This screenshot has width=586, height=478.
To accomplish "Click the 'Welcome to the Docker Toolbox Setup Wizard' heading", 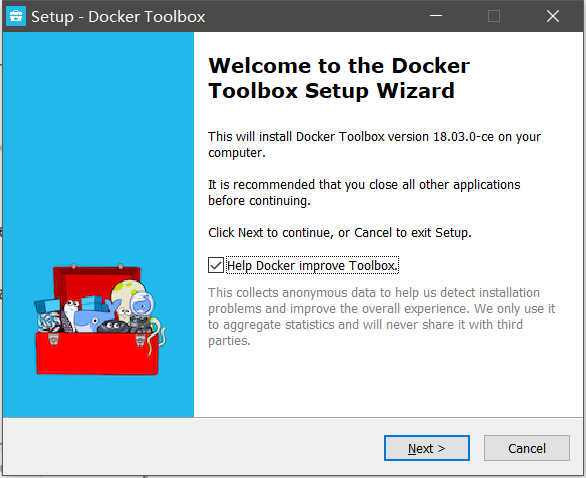I will point(339,78).
